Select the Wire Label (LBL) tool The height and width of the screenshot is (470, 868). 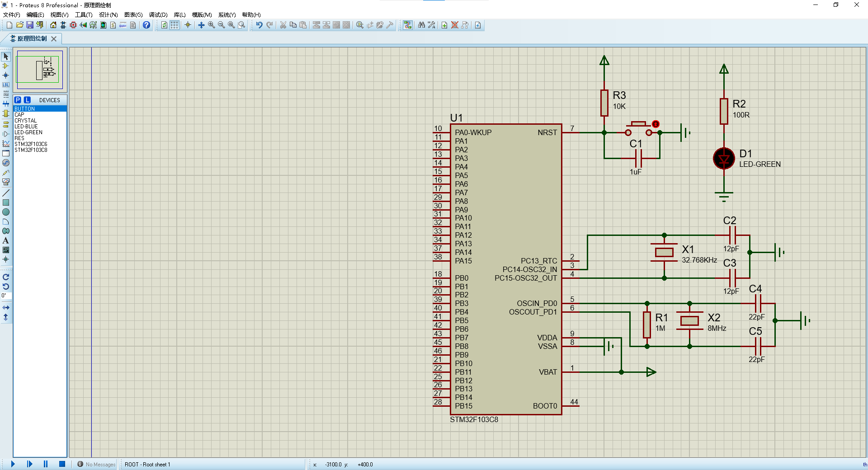coord(6,85)
